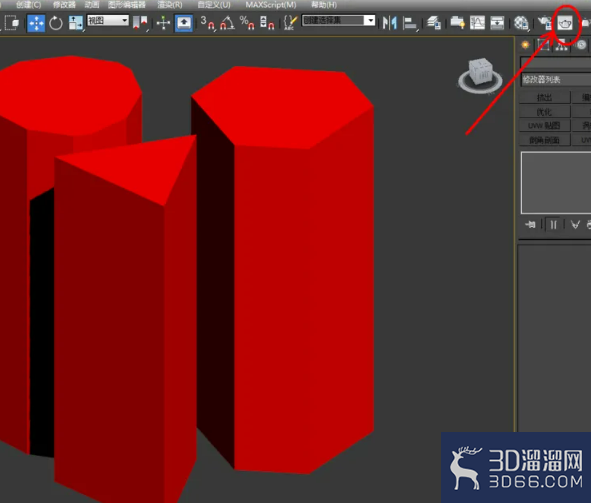Select the Rotate tool
591x503 pixels.
pyautogui.click(x=56, y=23)
